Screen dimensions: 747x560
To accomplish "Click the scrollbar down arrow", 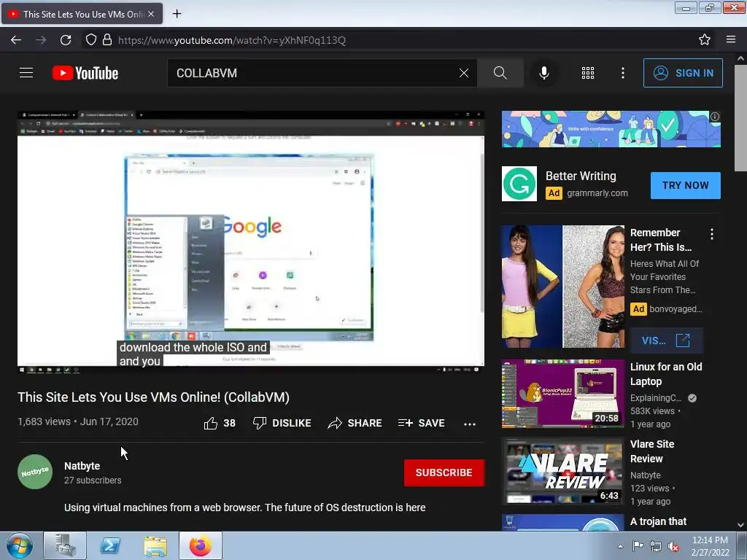I will [x=740, y=525].
